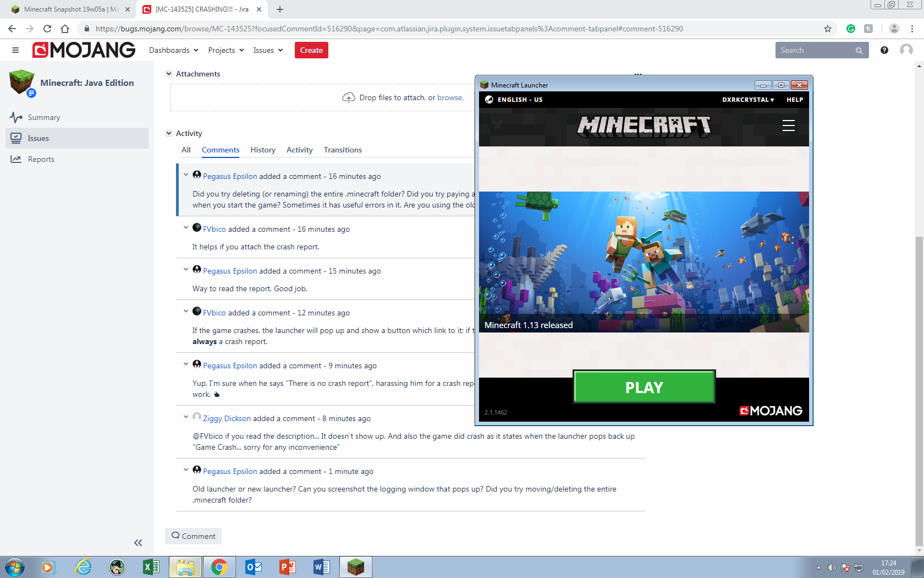Focus the Jira Search field
The height and width of the screenshot is (578, 924).
(x=822, y=50)
